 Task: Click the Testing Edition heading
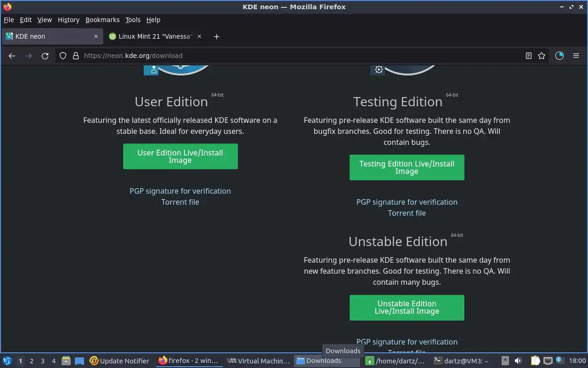[x=398, y=102]
